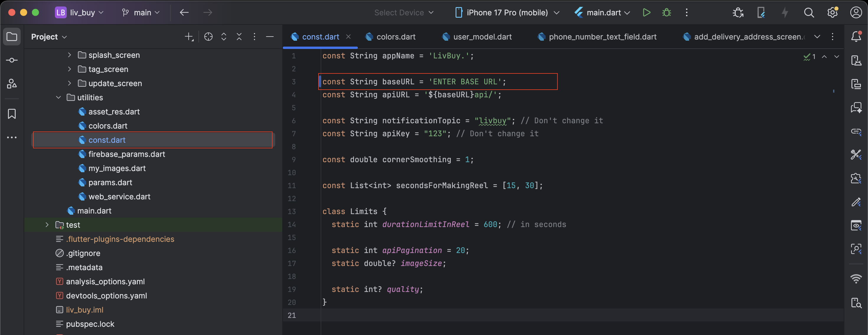Viewport: 868px width, 335px height.
Task: Click the green Run button
Action: (x=646, y=13)
